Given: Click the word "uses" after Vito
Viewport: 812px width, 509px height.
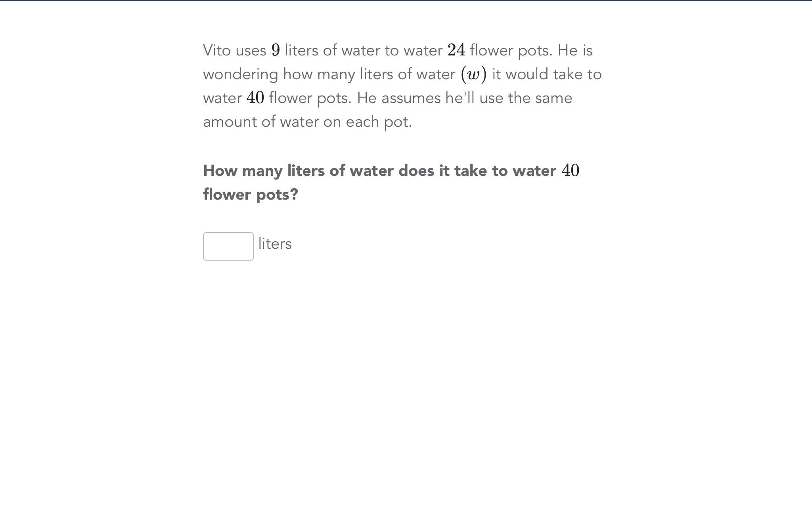Looking at the screenshot, I should click(x=251, y=51).
